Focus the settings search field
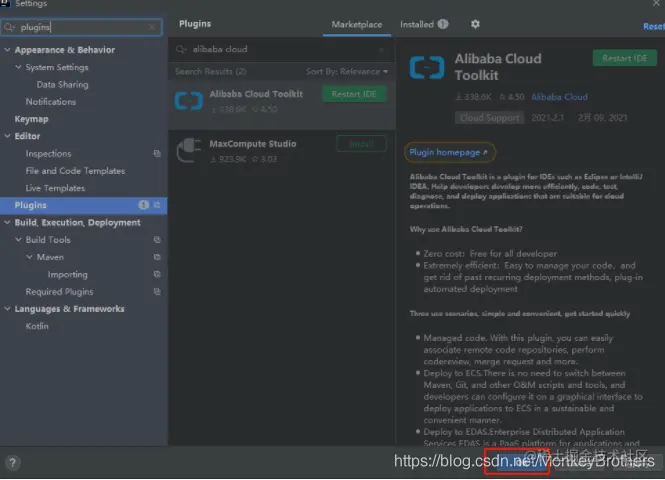The height and width of the screenshot is (480, 665). click(x=81, y=28)
